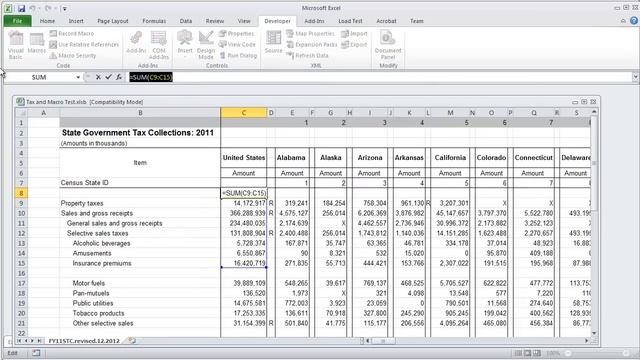Expand Customize Quick Access Toolbar dropdown
This screenshot has height=360, width=640.
64,8
